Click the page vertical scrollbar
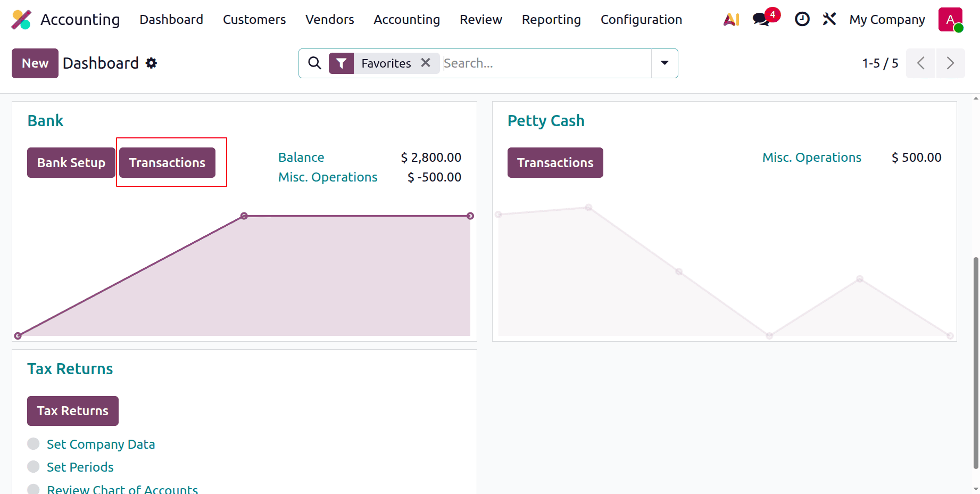 (976, 362)
